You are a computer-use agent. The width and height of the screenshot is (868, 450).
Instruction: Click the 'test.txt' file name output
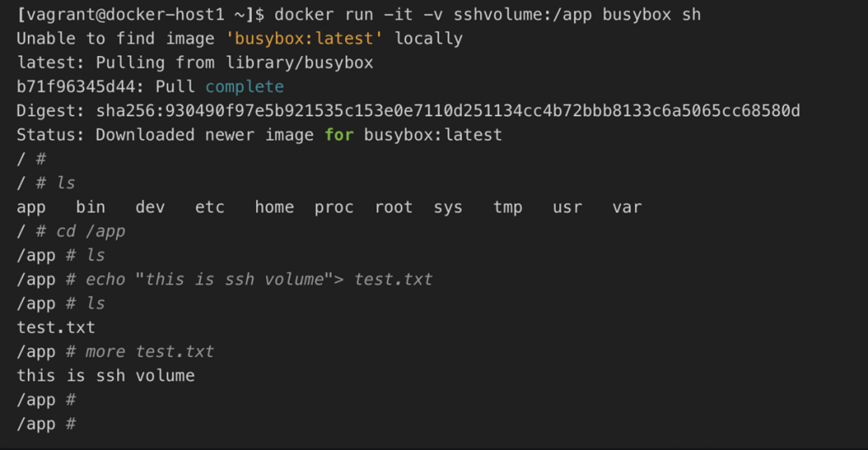coord(56,328)
